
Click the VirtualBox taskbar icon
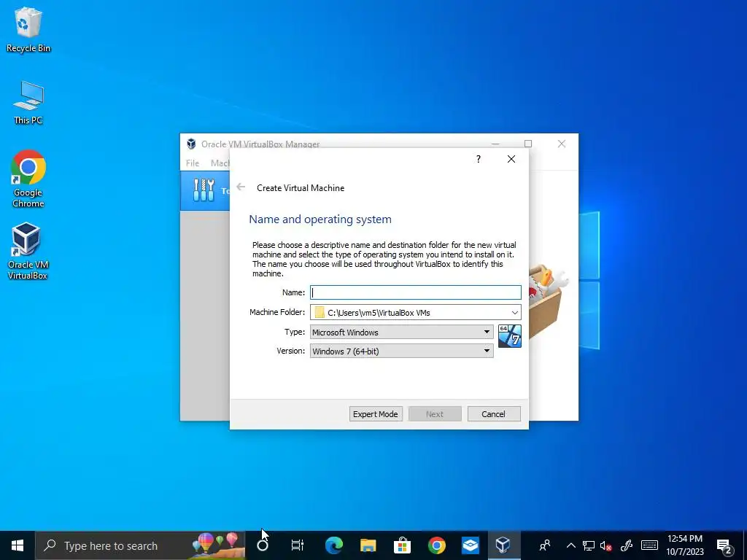click(503, 545)
